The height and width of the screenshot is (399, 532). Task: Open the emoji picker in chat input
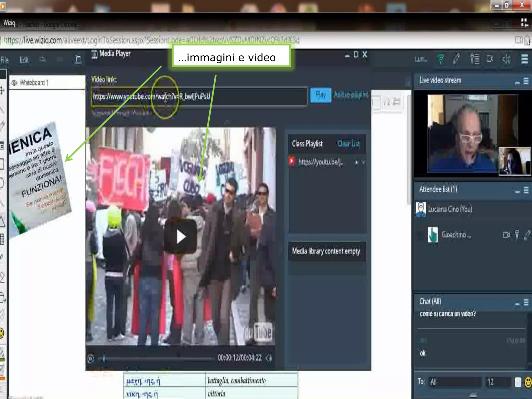click(528, 382)
